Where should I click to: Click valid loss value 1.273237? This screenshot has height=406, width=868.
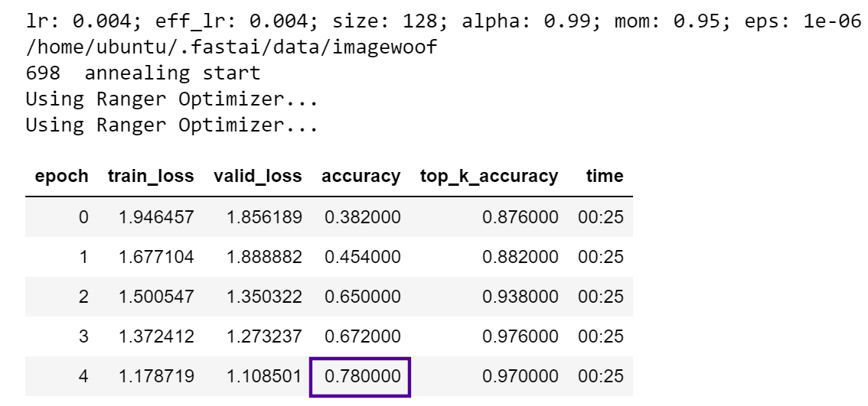point(265,336)
